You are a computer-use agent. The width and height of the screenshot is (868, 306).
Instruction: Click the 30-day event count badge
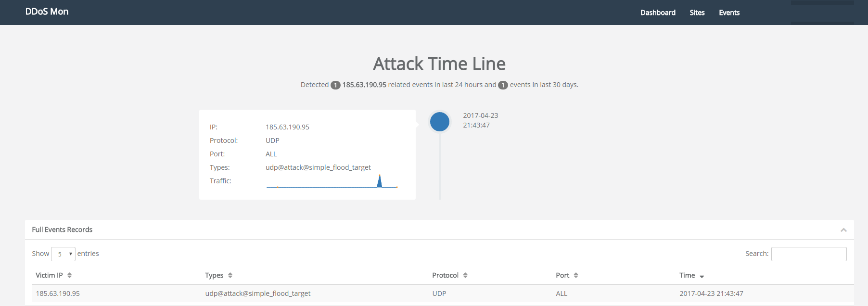pyautogui.click(x=503, y=85)
